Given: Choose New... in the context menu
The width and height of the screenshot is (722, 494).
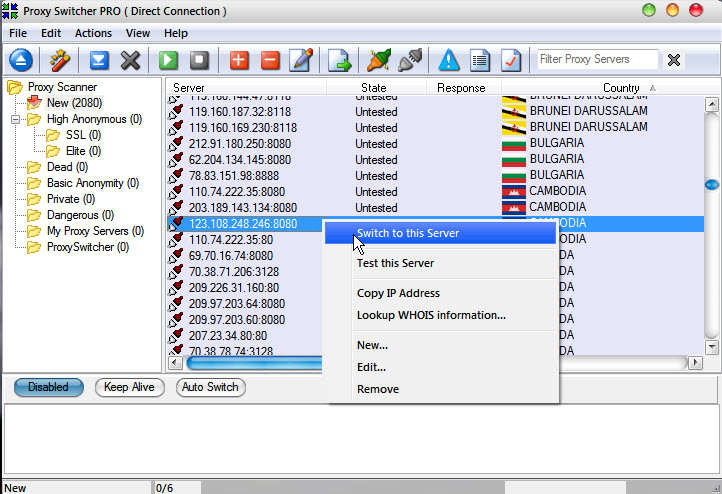Looking at the screenshot, I should pyautogui.click(x=440, y=345).
